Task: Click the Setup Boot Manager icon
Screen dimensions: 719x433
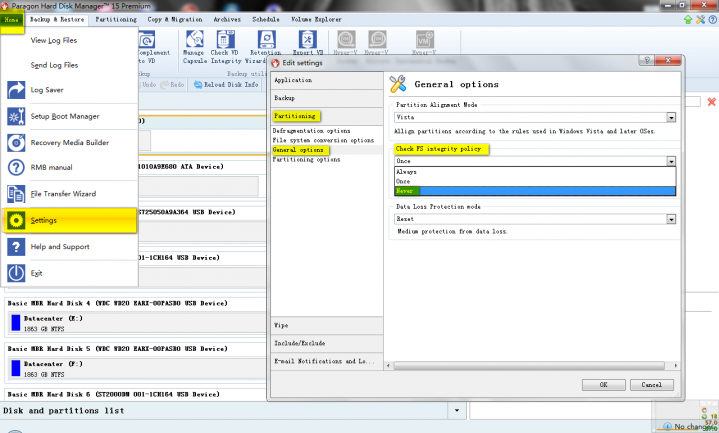Action: 16,117
